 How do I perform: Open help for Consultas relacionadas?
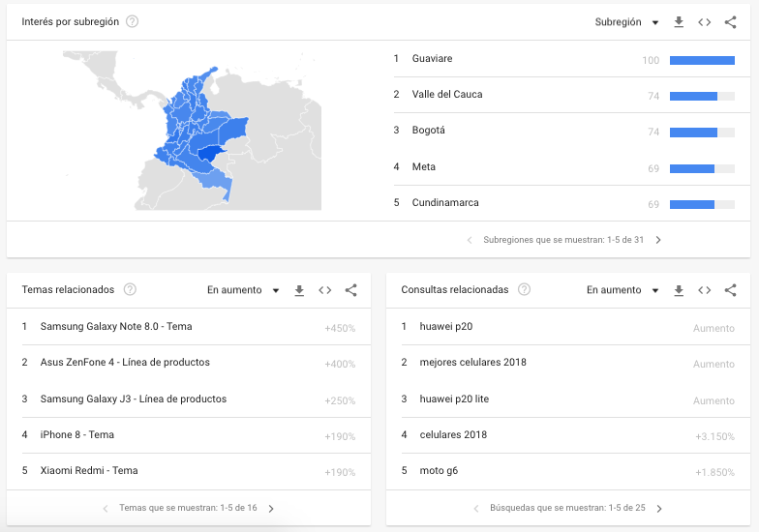525,290
